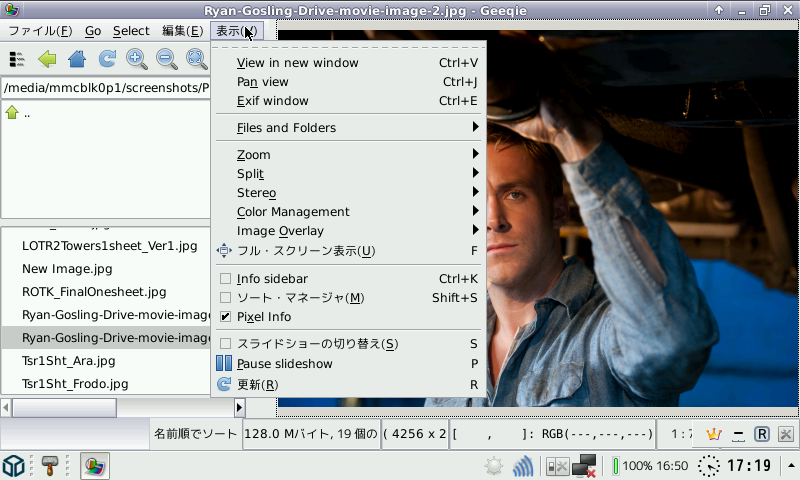Expand the Split submenu
Screen dimensions: 800x480
[348, 173]
